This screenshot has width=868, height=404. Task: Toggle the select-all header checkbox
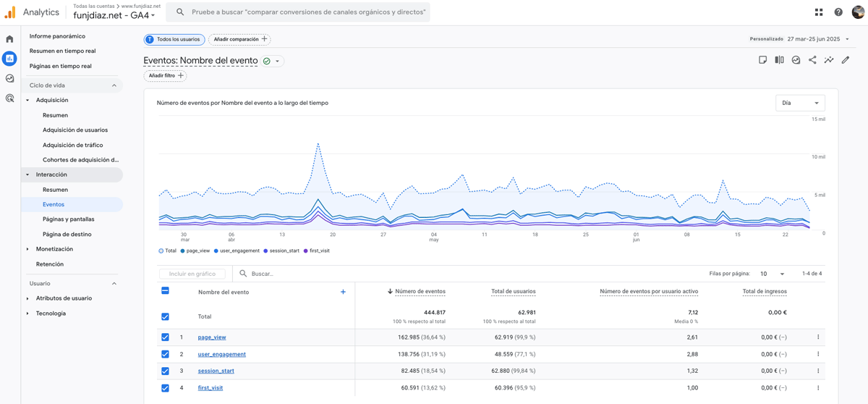coord(165,291)
